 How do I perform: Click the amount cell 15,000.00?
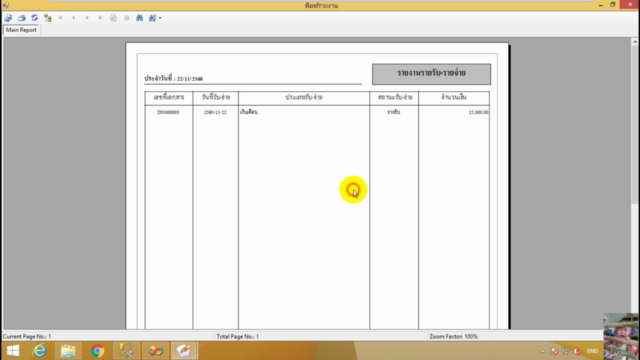[478, 112]
